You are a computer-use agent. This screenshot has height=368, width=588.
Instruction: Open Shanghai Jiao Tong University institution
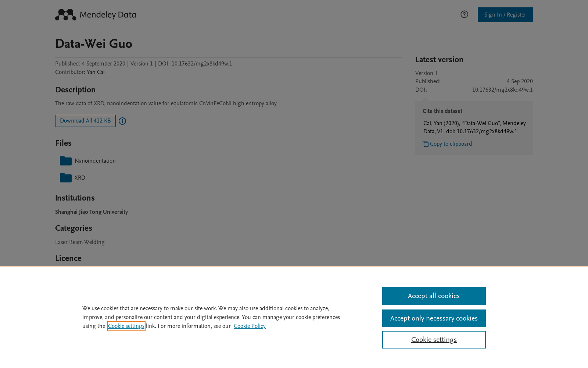92,212
